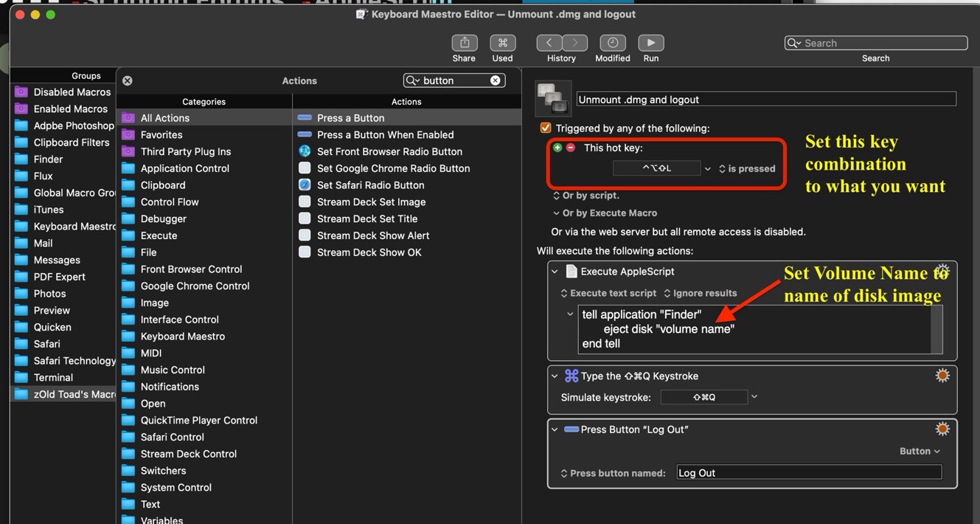This screenshot has height=524, width=980.
Task: Click into AppleScript text area
Action: pos(754,329)
